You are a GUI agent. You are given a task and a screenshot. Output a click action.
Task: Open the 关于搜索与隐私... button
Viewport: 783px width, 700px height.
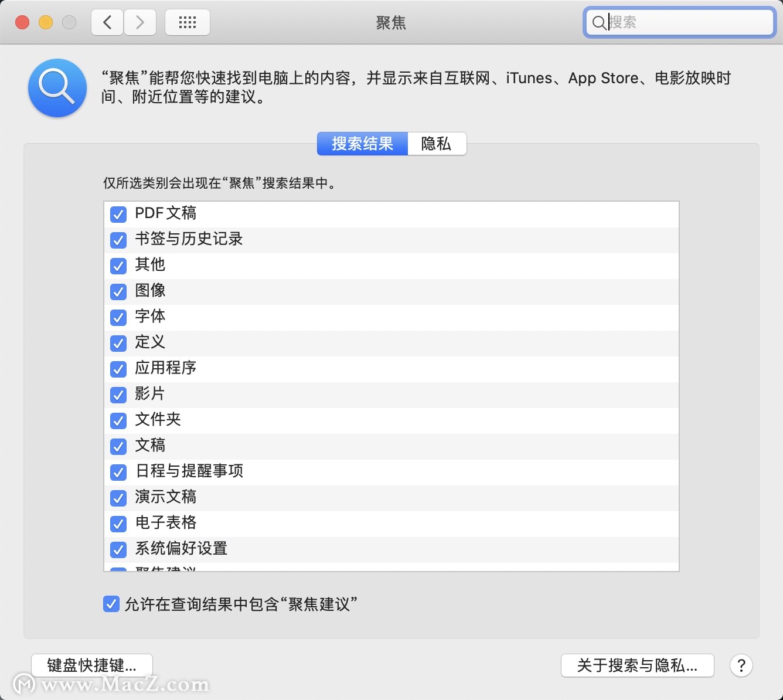pos(638,665)
